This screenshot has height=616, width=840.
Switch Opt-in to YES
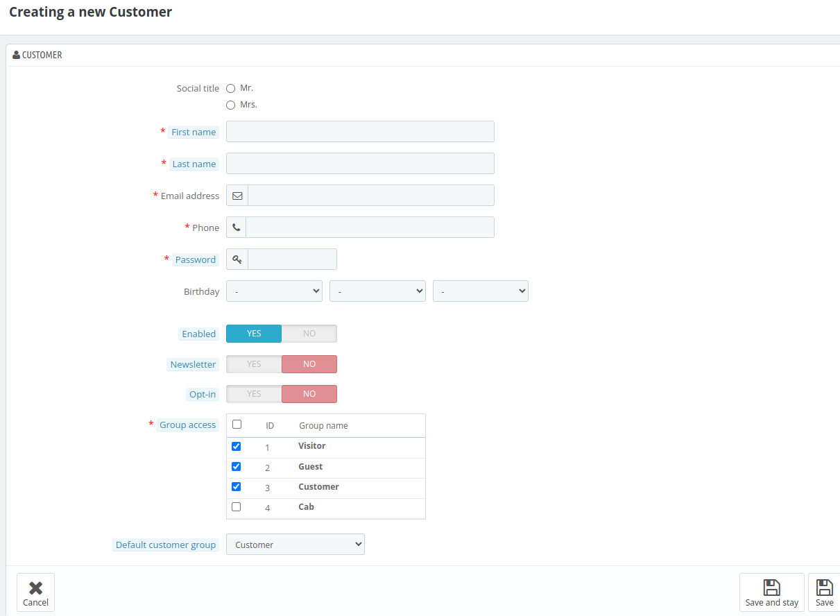[x=254, y=394]
